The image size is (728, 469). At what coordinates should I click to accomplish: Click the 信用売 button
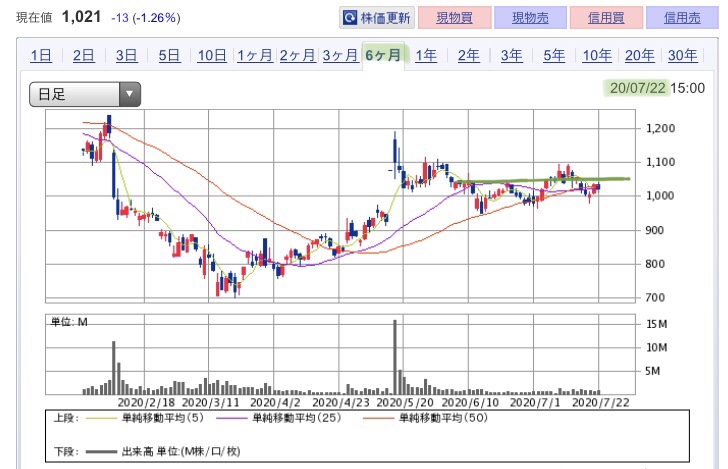coord(682,18)
